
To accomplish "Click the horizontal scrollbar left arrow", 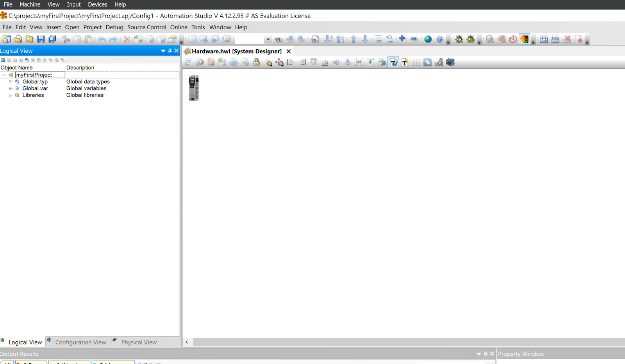I will click(187, 342).
